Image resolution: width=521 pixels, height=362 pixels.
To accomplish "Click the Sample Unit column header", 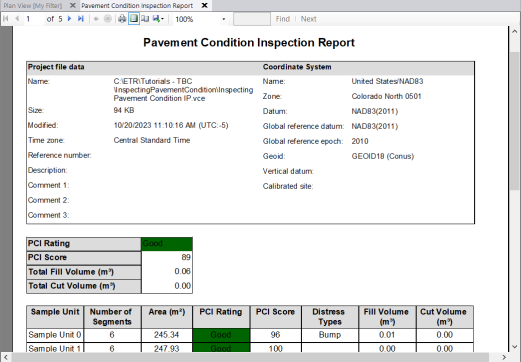I will (x=55, y=317).
